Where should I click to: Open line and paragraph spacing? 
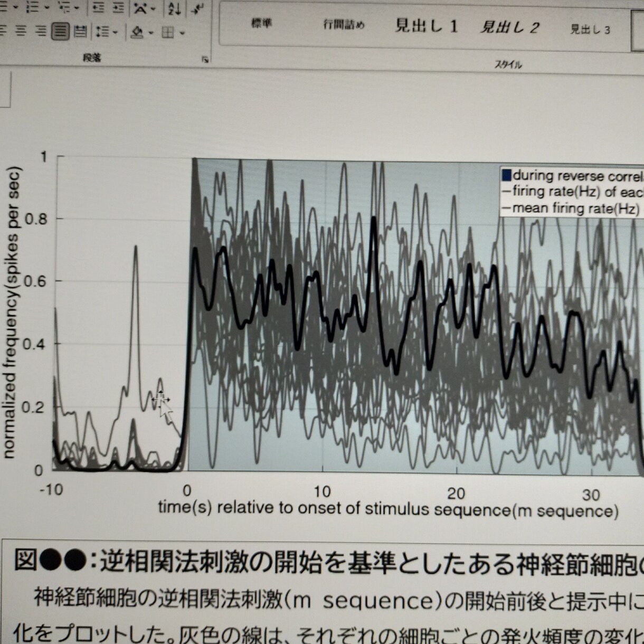point(102,32)
